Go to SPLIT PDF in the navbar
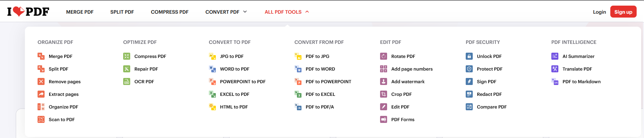644x138 pixels. coord(122,12)
